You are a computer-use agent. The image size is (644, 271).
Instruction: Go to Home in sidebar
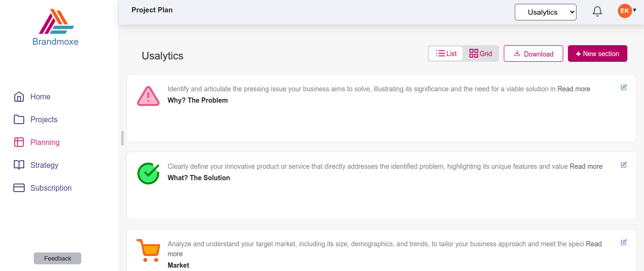pos(40,97)
